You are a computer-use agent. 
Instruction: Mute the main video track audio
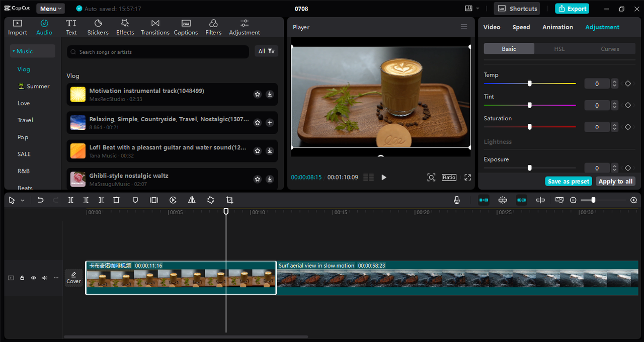point(45,278)
